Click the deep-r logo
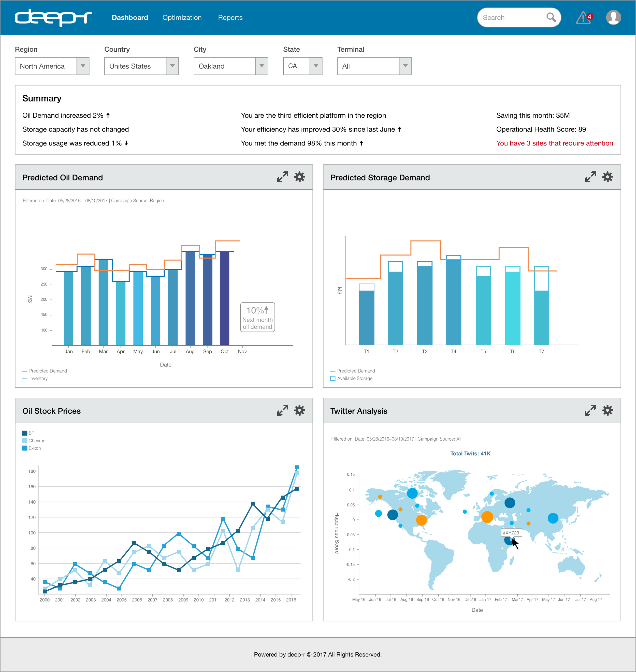636x672 pixels. click(53, 18)
